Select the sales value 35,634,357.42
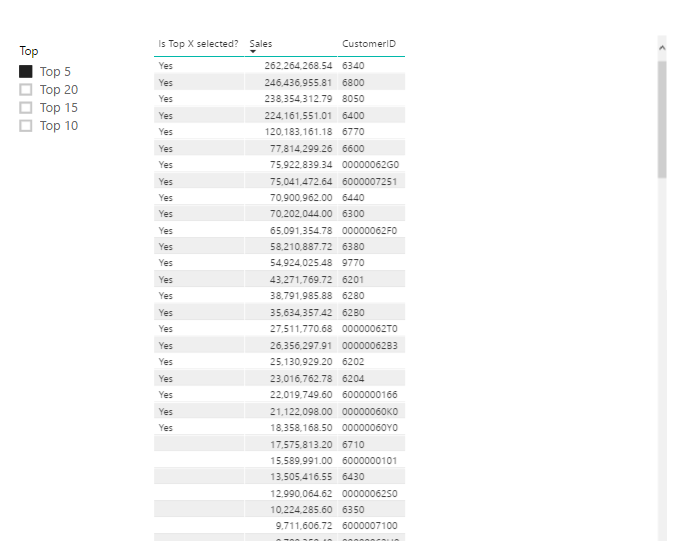Viewport: 689px width, 541px height. [x=301, y=312]
